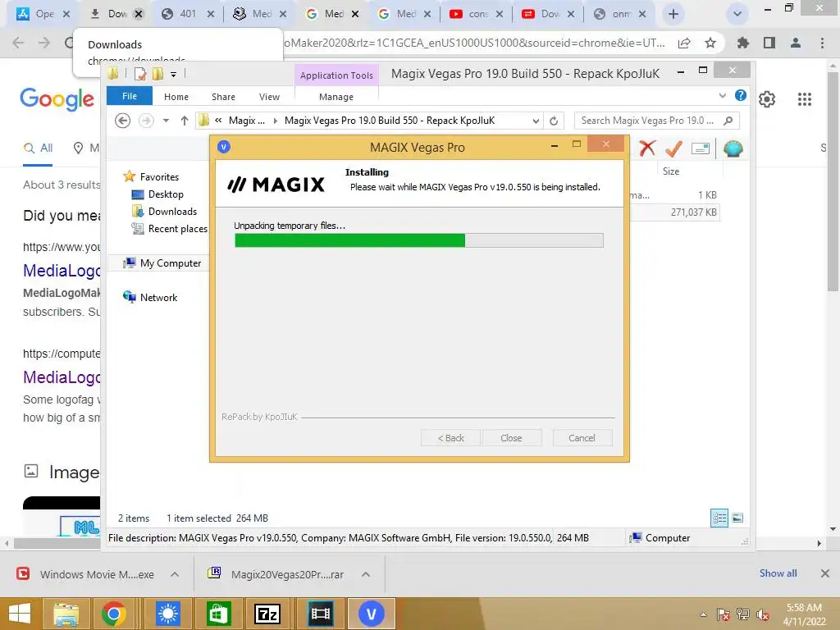Open the Share ribbon tab
Viewport: 840px width, 630px height.
click(223, 97)
